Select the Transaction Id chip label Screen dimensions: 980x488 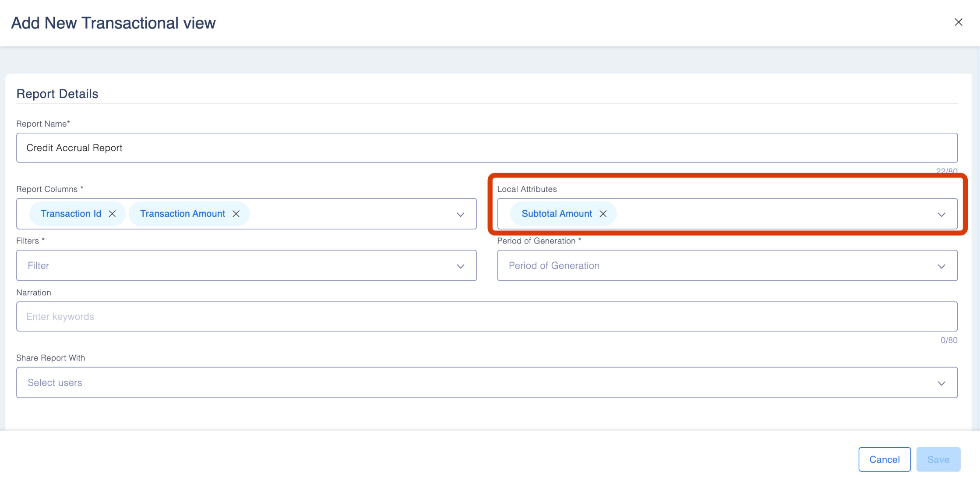pyautogui.click(x=71, y=214)
